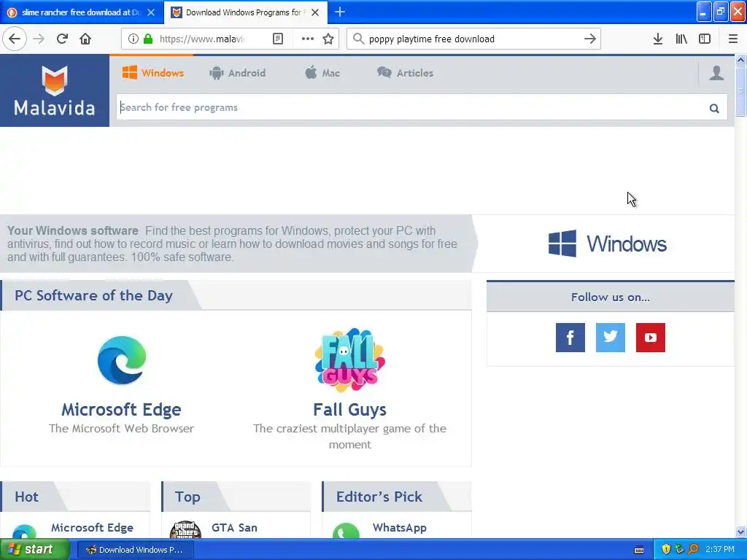This screenshot has height=560, width=747.
Task: Click the browser Forward arrow
Action: 39,39
